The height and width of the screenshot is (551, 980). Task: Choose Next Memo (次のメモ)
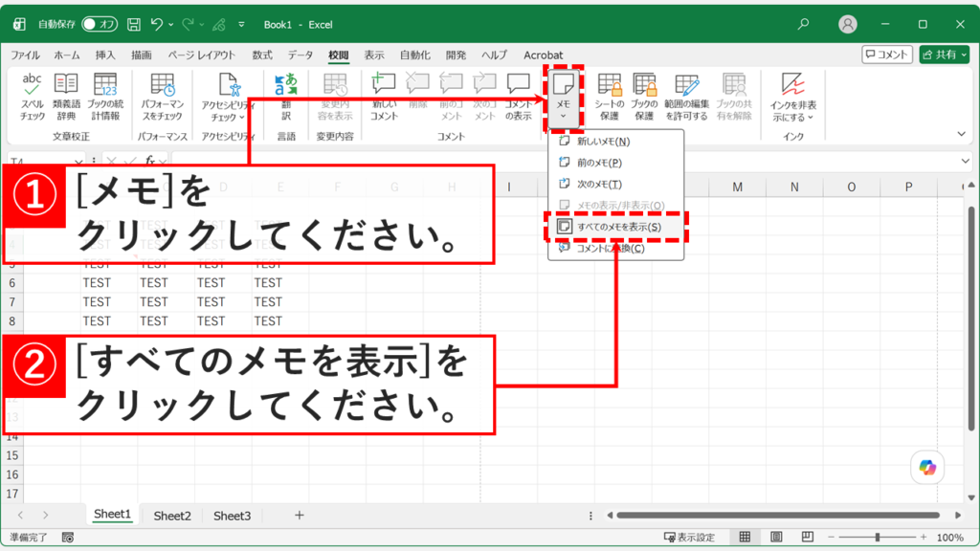(615, 184)
